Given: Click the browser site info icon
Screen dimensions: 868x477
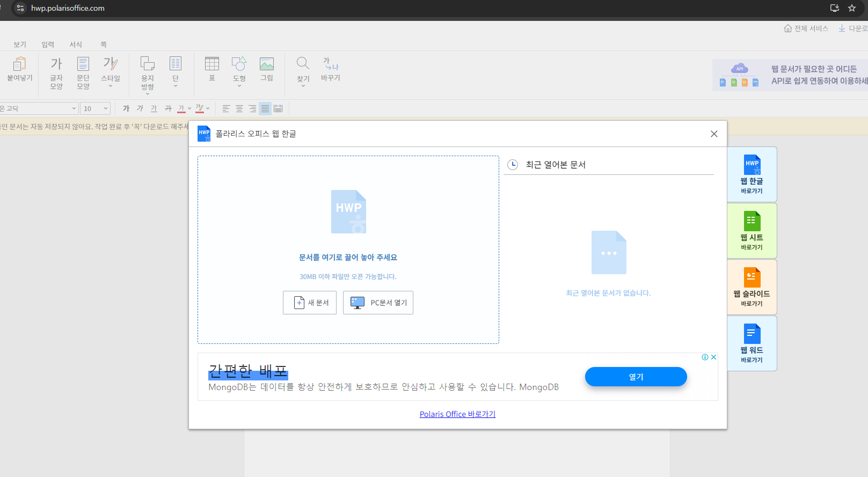Looking at the screenshot, I should 20,8.
